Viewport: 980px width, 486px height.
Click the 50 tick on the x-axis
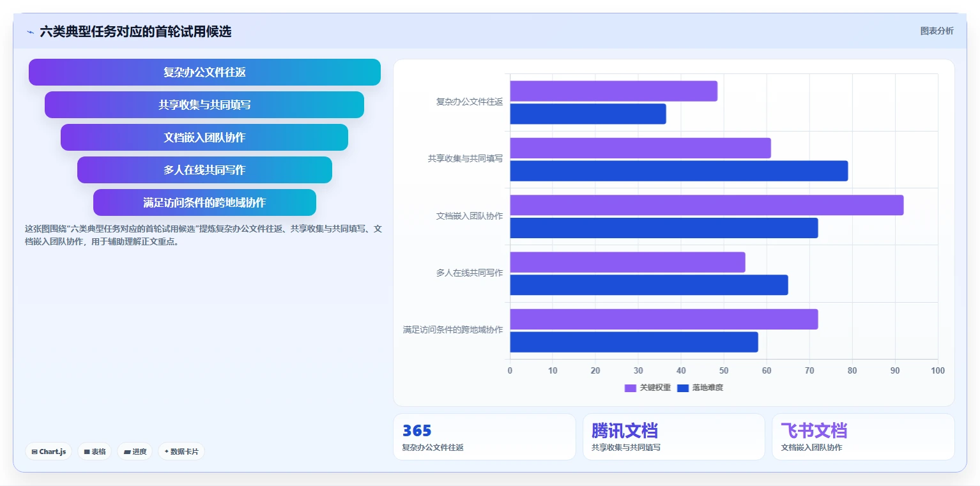(724, 370)
